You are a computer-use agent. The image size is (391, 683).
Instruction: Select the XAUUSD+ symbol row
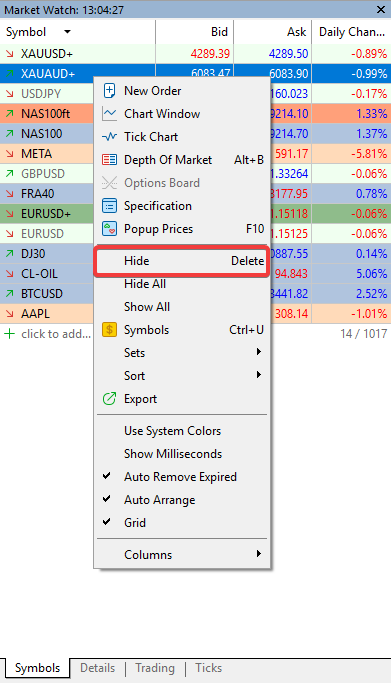point(196,54)
